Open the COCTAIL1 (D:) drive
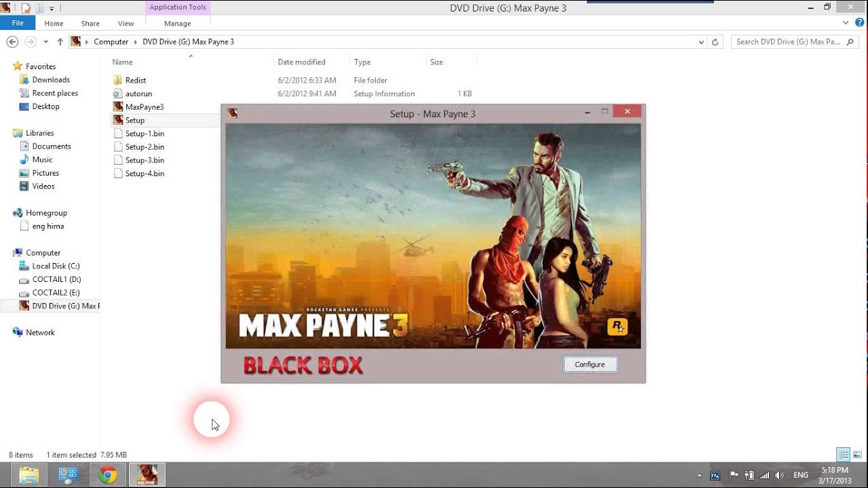Image resolution: width=868 pixels, height=488 pixels. point(56,279)
